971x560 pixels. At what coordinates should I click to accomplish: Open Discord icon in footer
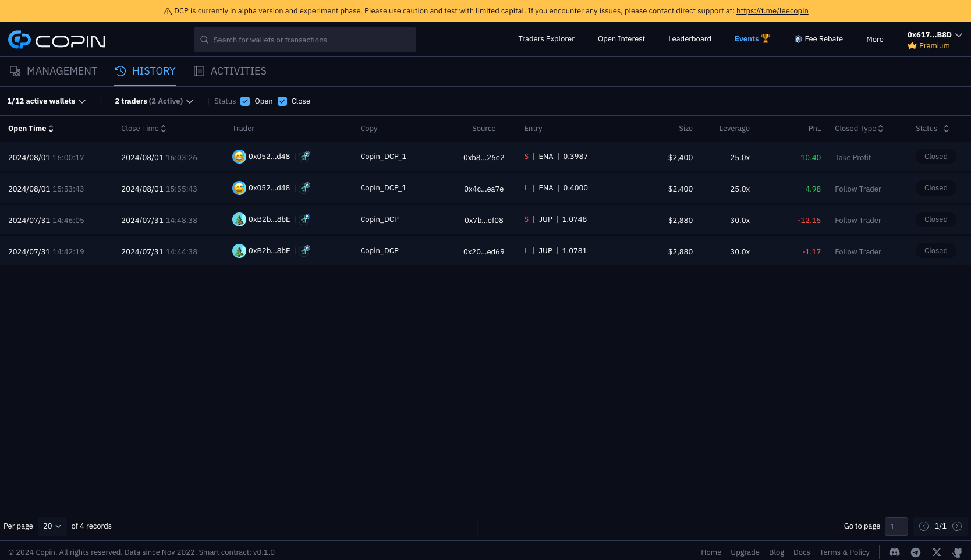(x=895, y=552)
